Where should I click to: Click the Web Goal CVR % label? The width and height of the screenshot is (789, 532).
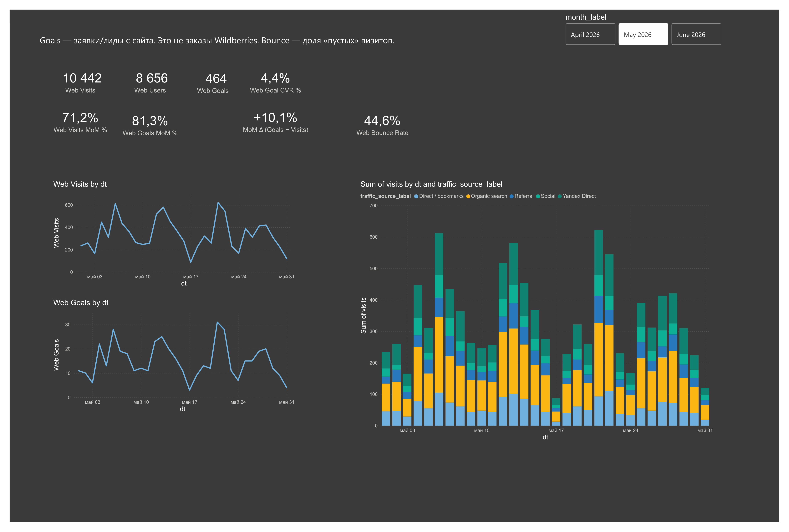(275, 91)
